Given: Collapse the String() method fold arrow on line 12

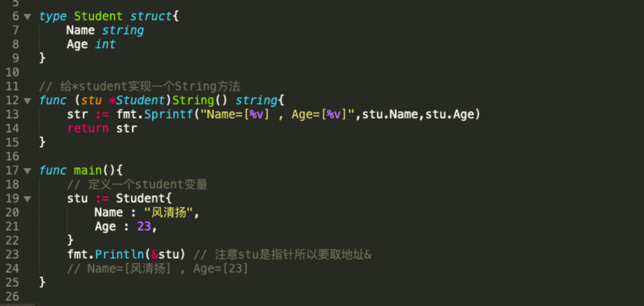Looking at the screenshot, I should (27, 100).
